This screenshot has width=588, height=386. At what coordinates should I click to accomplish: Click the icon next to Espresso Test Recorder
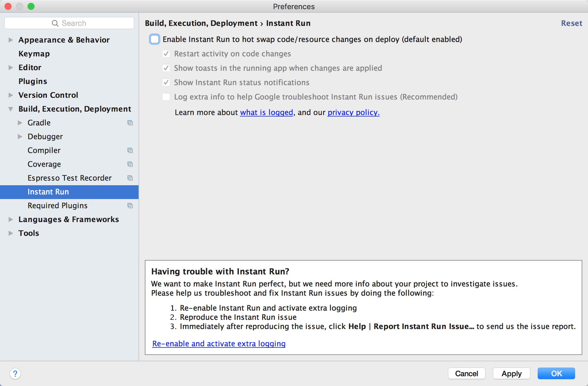point(130,178)
